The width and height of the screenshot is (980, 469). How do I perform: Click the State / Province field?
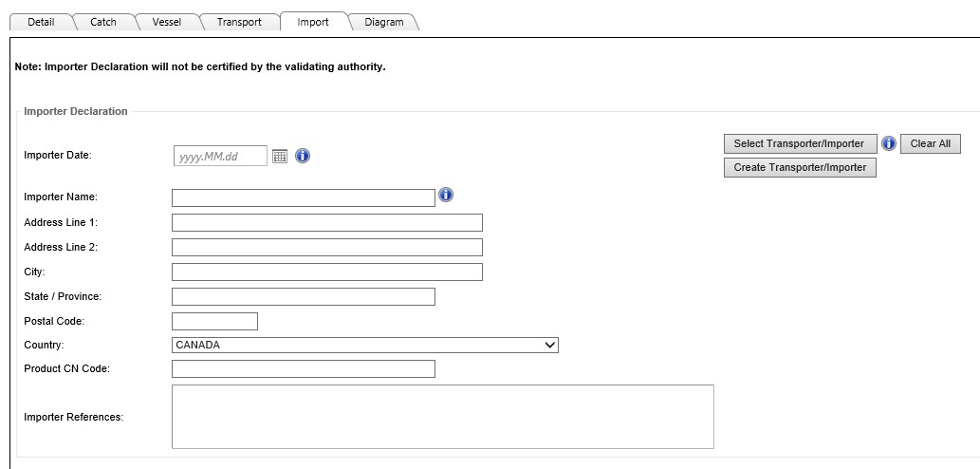pos(304,296)
